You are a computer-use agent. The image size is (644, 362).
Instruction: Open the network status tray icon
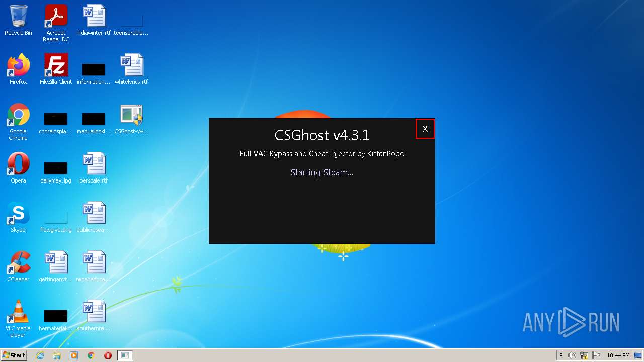coord(584,355)
